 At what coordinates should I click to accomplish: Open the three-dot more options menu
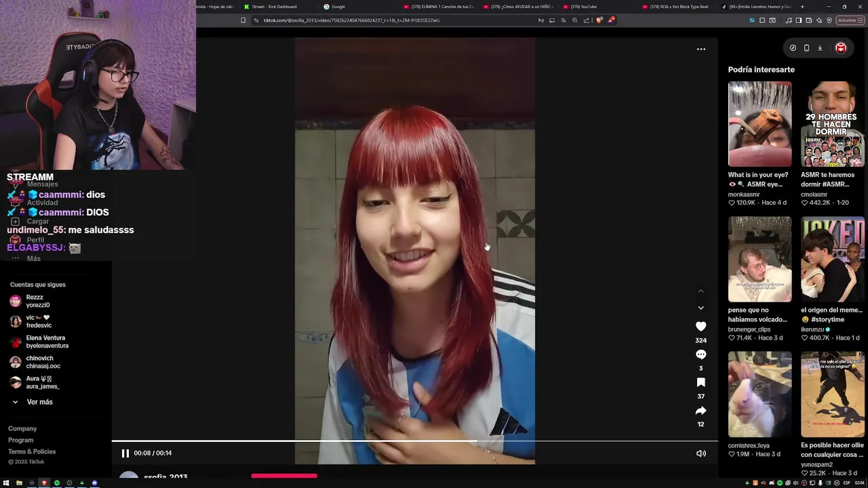(701, 49)
